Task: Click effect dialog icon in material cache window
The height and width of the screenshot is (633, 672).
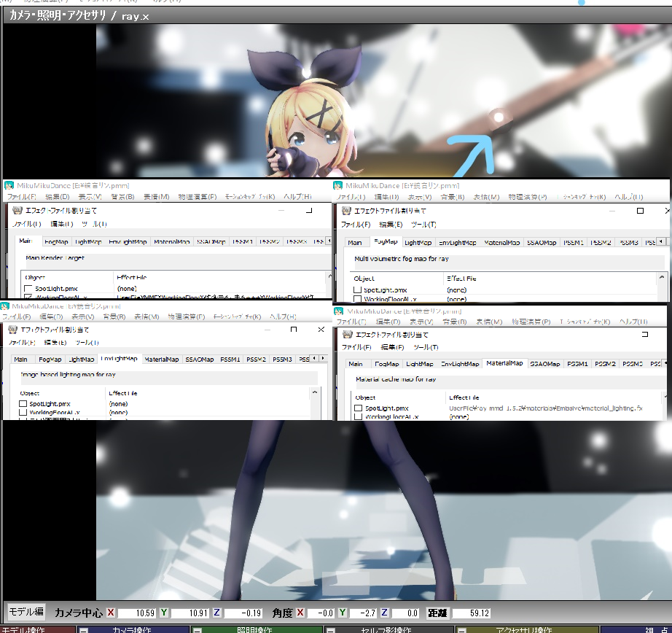Action: pyautogui.click(x=348, y=335)
